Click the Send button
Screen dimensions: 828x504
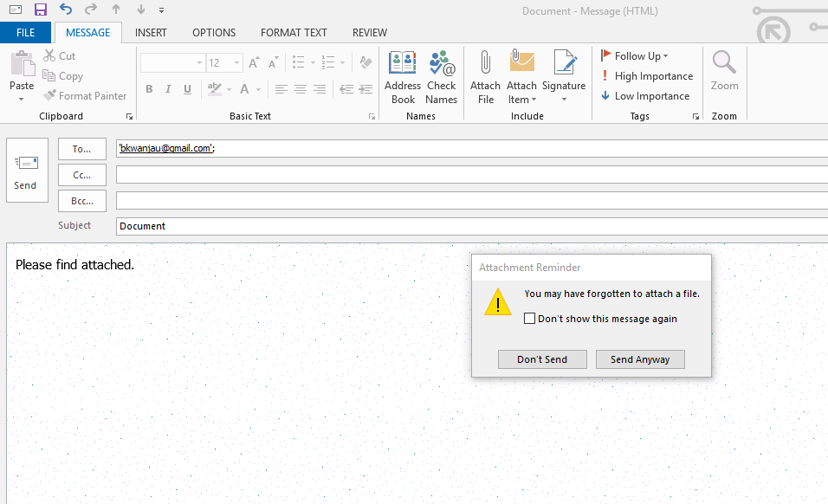pos(27,170)
